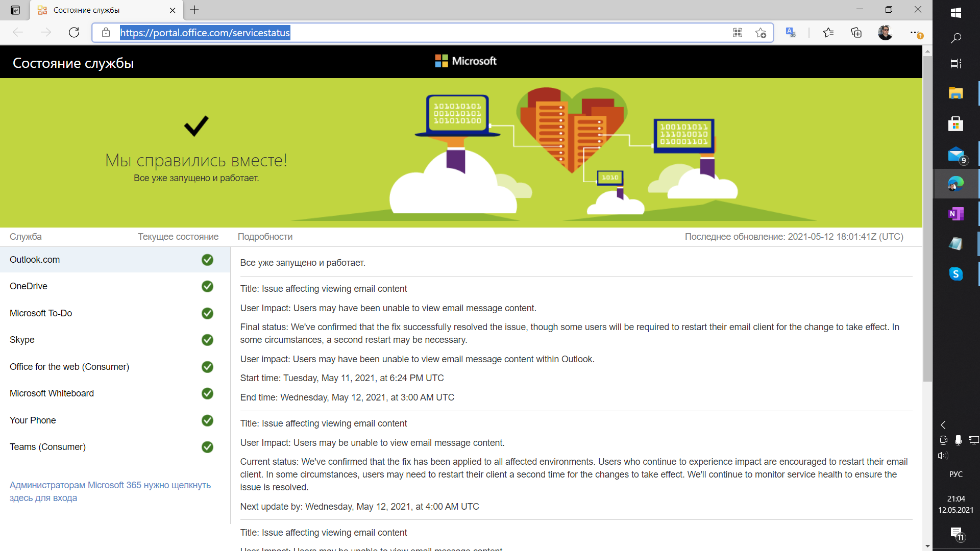This screenshot has height=551, width=980.
Task: Click the Microsoft logo in header
Action: [x=465, y=61]
